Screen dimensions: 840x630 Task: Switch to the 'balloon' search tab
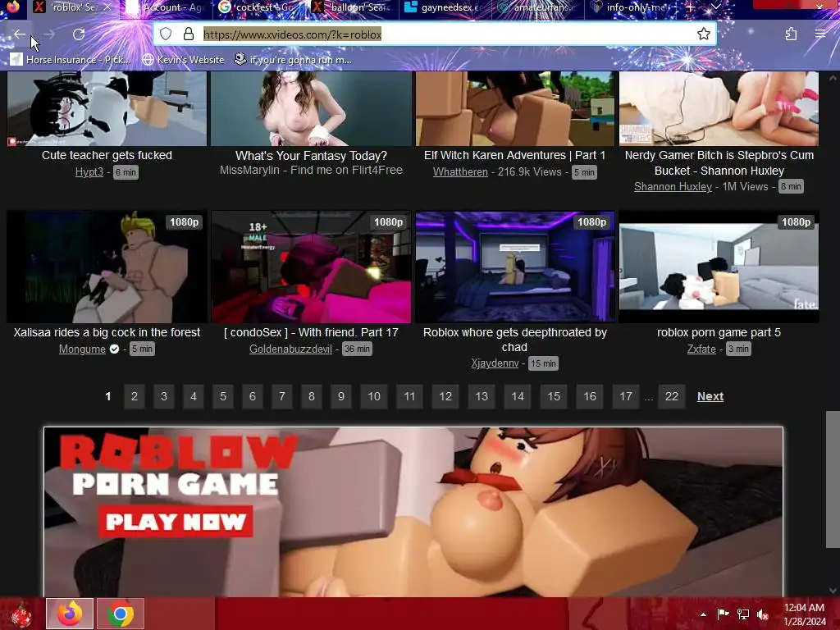click(352, 7)
